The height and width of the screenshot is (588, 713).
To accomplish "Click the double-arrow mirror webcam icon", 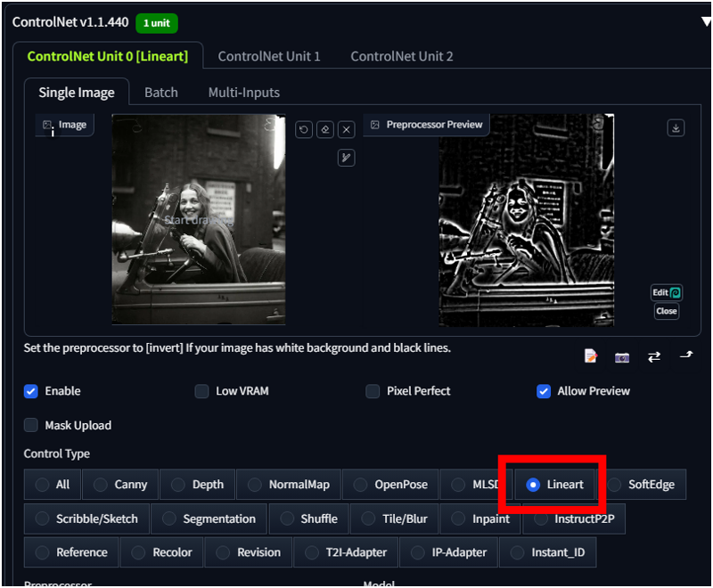I will [x=654, y=356].
